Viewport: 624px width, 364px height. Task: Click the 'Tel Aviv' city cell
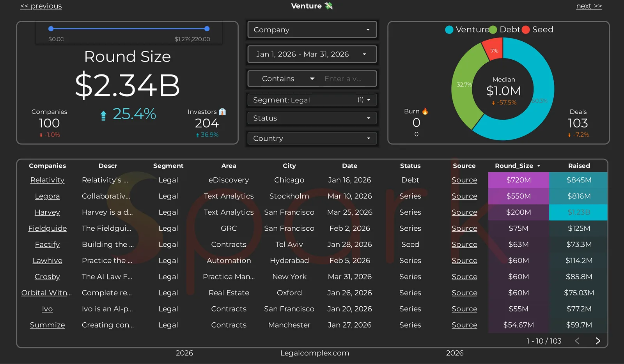point(289,244)
